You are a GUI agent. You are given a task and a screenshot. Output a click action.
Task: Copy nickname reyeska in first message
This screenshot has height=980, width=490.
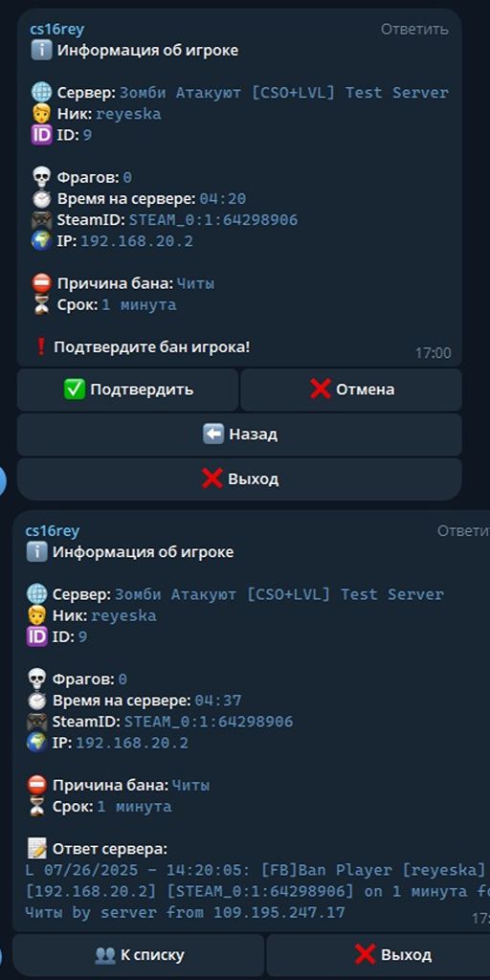pyautogui.click(x=128, y=114)
